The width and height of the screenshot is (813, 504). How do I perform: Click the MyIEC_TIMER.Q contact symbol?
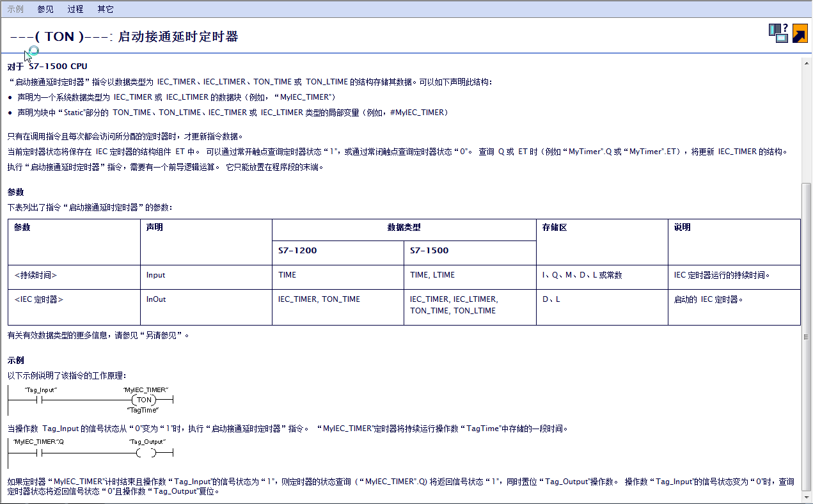click(x=40, y=453)
